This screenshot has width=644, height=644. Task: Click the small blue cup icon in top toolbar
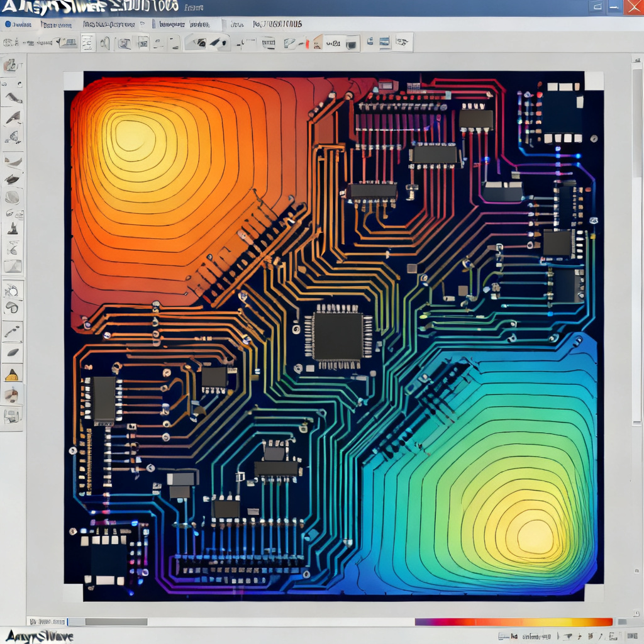tap(370, 41)
